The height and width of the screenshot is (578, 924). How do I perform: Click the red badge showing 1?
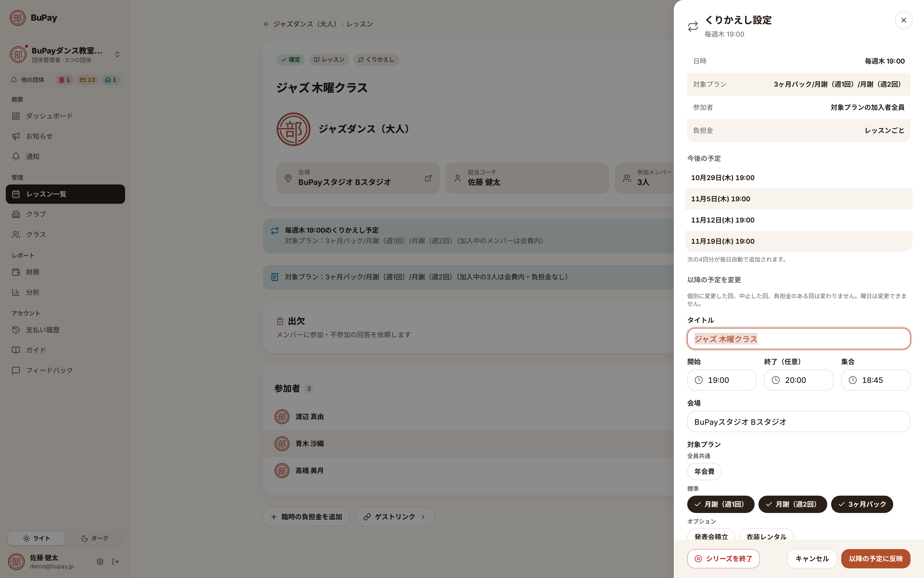[x=64, y=80]
